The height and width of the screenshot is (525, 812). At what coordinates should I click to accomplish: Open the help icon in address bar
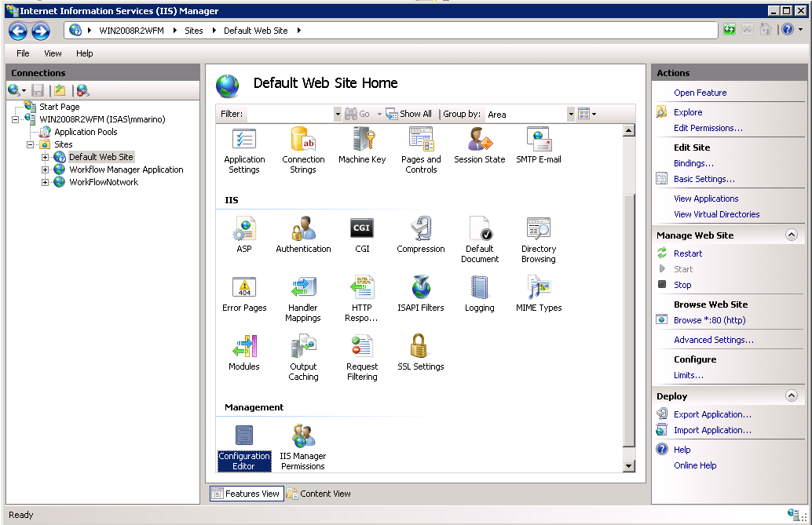(x=787, y=30)
